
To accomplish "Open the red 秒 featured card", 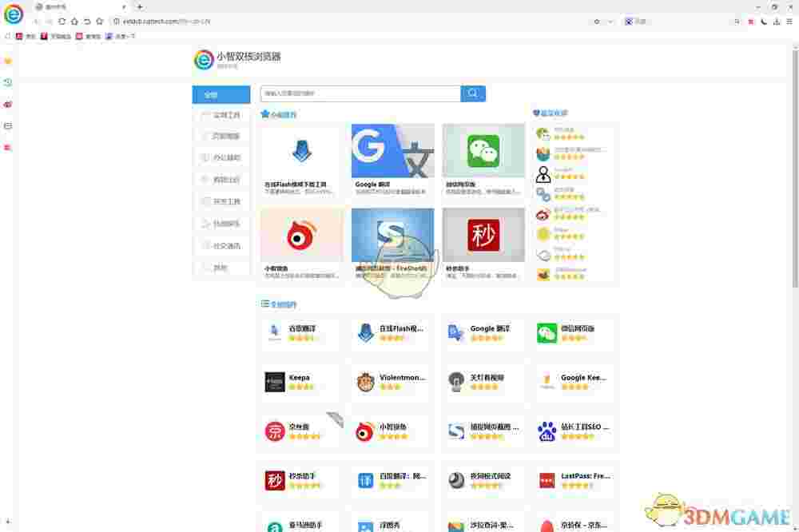I will coord(483,244).
